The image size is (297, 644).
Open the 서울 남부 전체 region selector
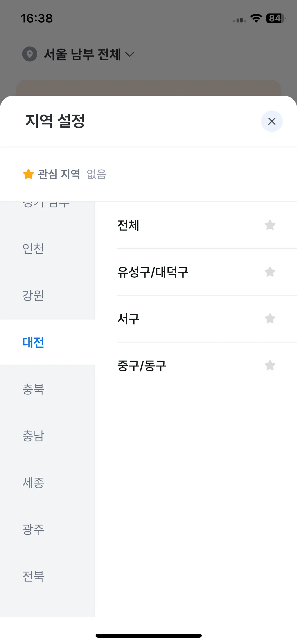pos(78,54)
